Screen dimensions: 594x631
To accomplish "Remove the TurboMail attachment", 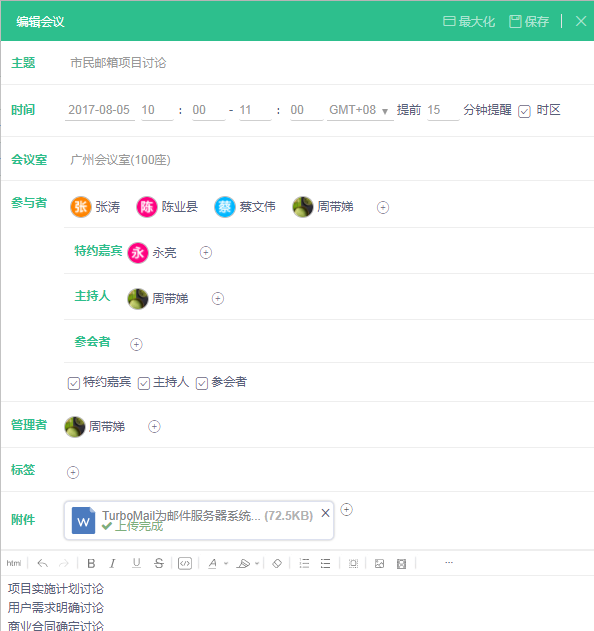I will (x=325, y=513).
